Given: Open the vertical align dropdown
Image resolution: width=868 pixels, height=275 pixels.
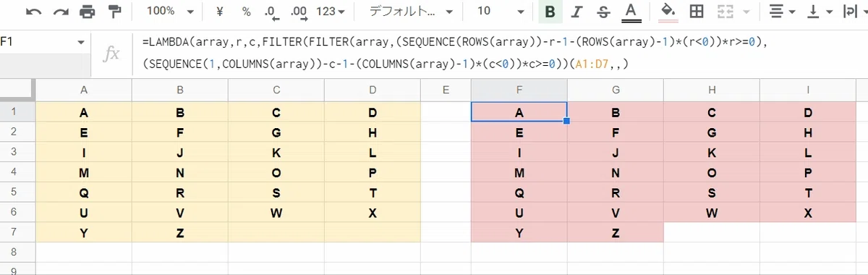Looking at the screenshot, I should 820,12.
